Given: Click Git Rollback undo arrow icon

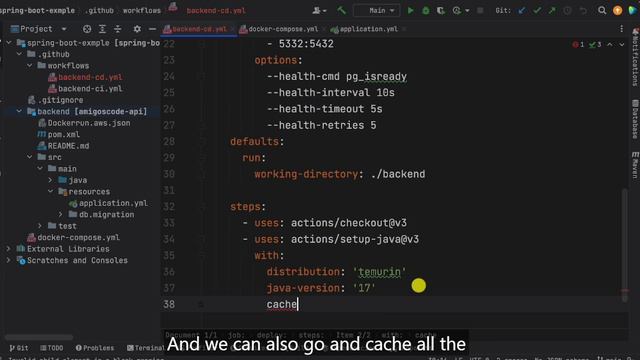Looking at the screenshot, I should [x=583, y=11].
